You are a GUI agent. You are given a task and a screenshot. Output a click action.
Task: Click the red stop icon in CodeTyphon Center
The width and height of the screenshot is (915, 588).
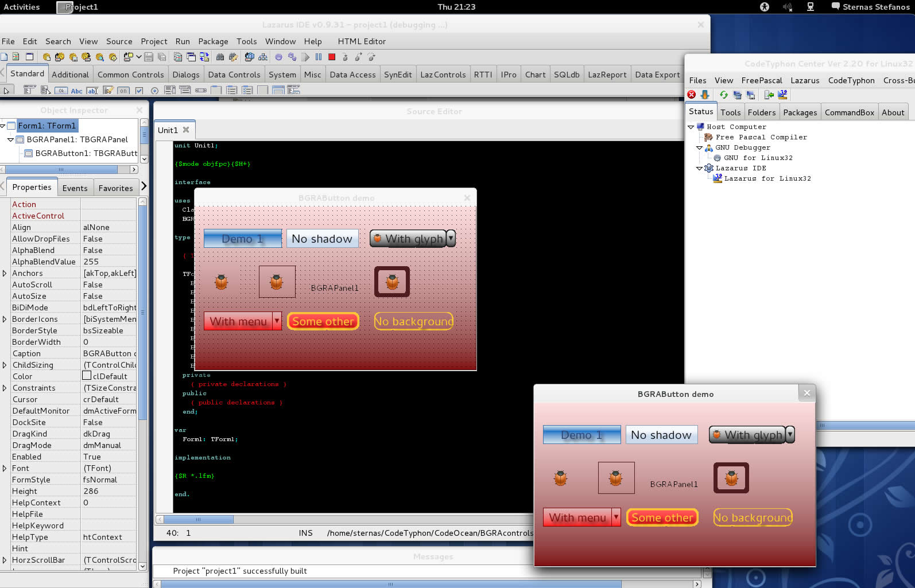pyautogui.click(x=692, y=95)
